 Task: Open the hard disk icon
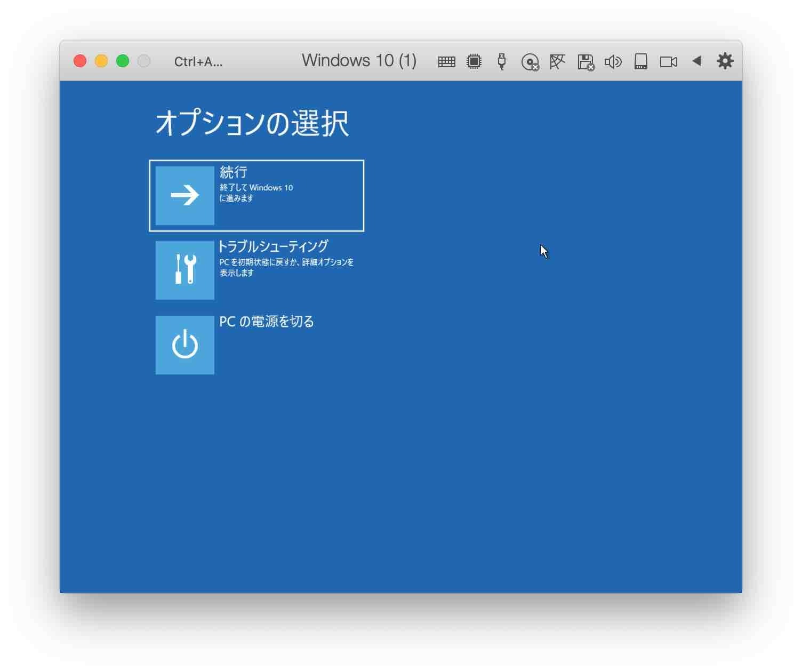pos(640,61)
